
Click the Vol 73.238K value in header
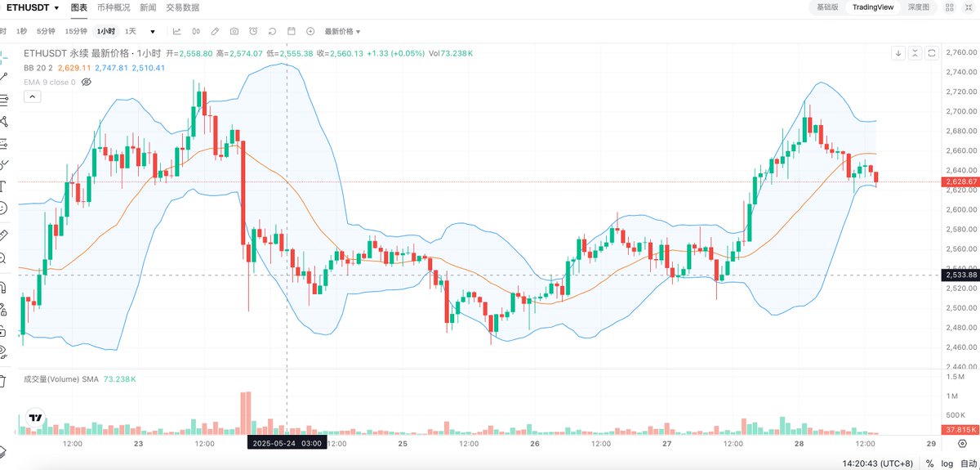tap(451, 53)
